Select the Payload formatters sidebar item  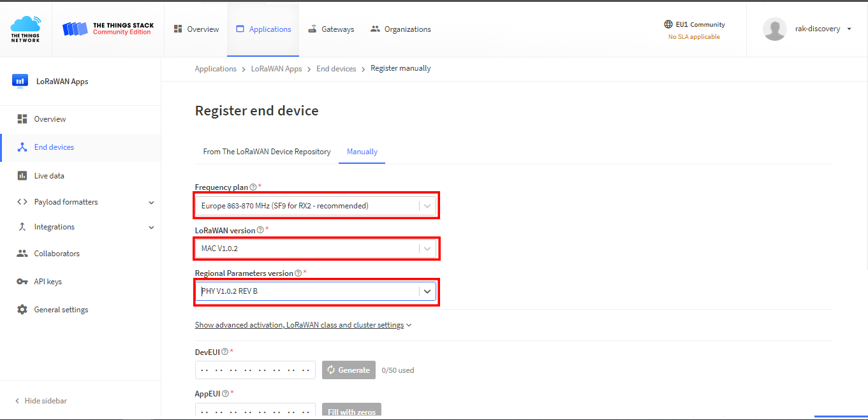point(66,201)
